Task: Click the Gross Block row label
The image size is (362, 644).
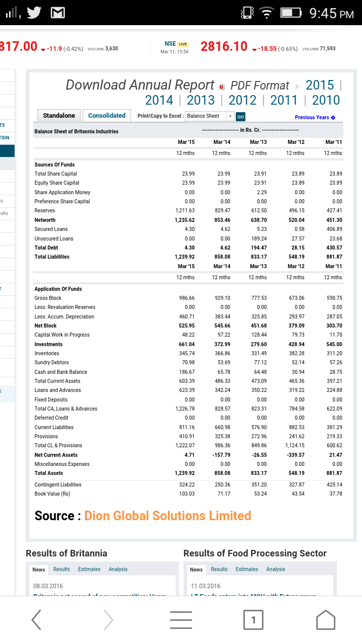Action: click(48, 298)
